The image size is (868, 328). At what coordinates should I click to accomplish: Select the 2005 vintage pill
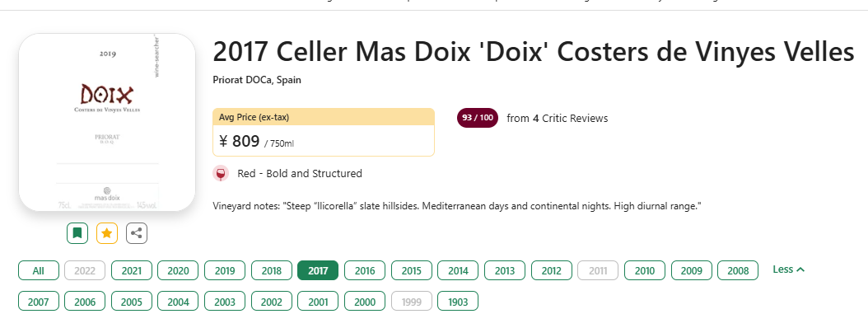(132, 302)
